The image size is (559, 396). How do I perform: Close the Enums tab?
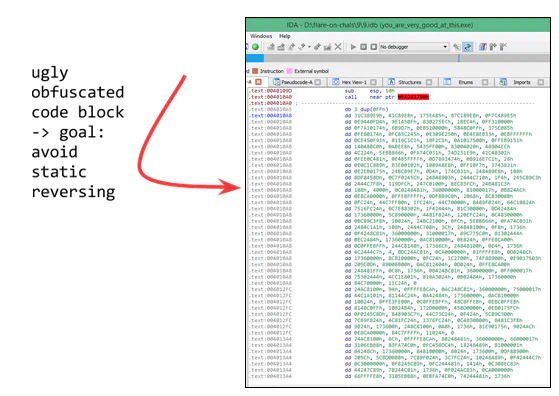[485, 82]
